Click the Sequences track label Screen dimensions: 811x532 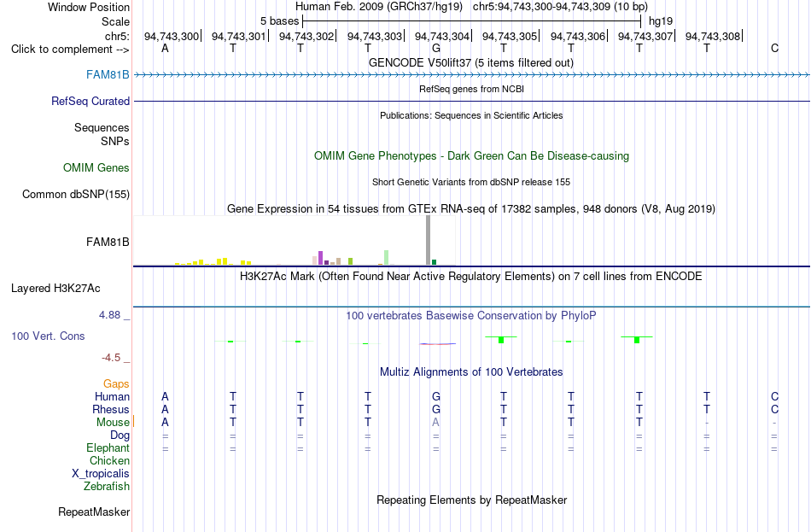click(x=102, y=127)
